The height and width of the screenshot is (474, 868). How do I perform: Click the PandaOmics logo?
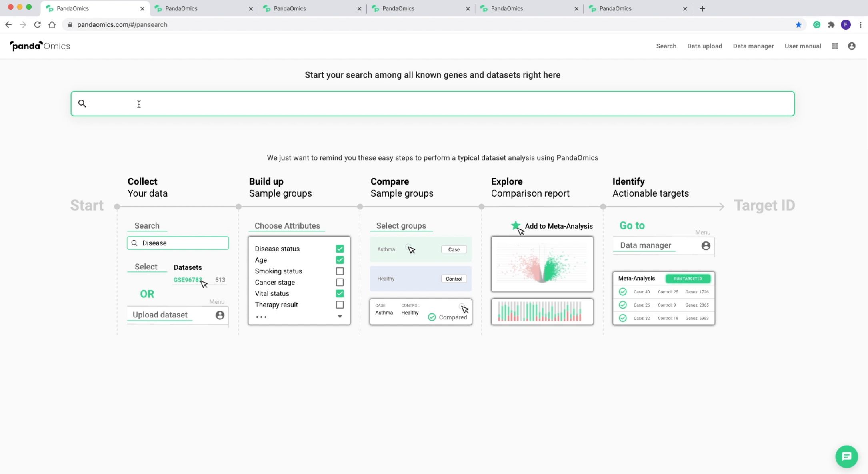tap(40, 46)
